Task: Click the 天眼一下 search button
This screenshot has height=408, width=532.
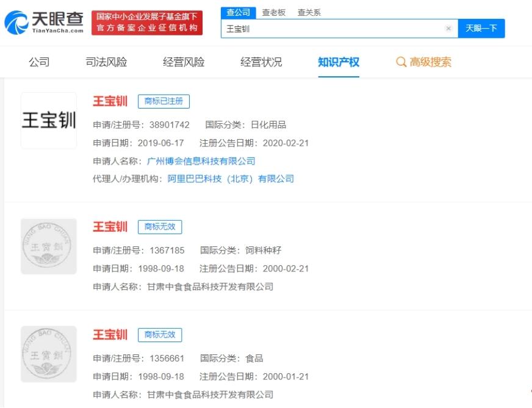Action: pos(481,29)
